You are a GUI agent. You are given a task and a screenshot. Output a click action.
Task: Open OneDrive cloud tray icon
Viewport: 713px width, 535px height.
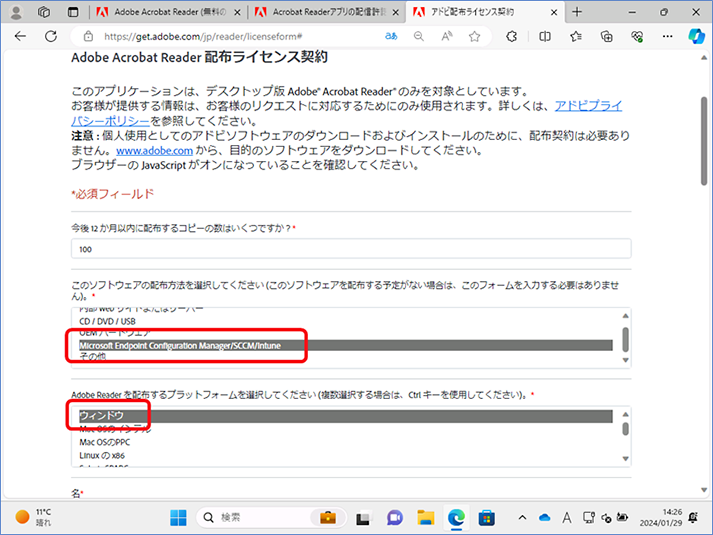[544, 517]
